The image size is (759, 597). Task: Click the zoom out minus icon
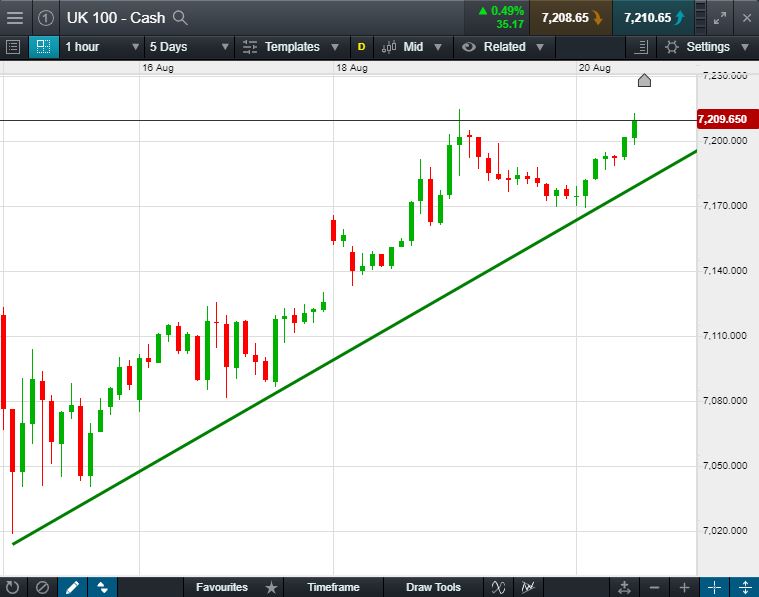click(654, 587)
